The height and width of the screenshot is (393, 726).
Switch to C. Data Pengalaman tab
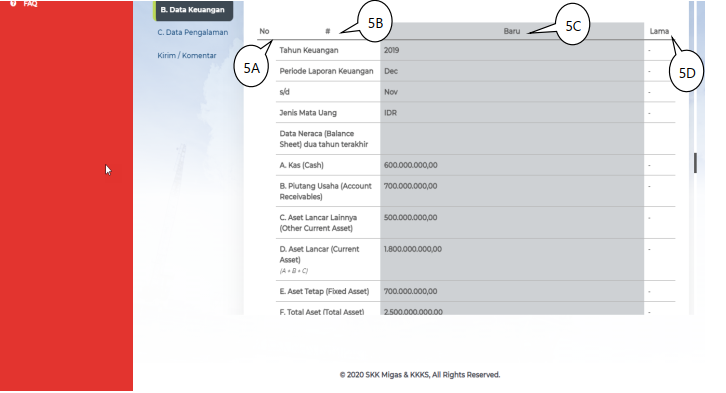(193, 32)
